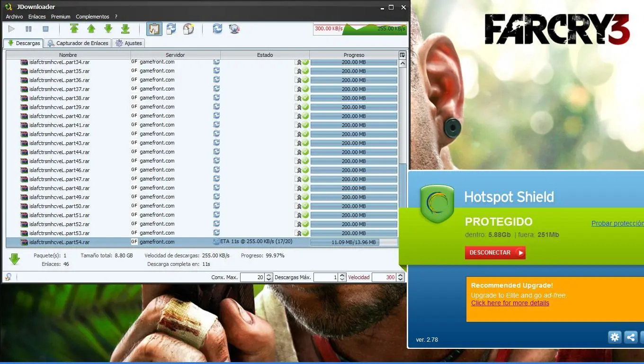Select the islafctrsmhcveL.part54.rar row
Screen dimensions: 644x364
pyautogui.click(x=202, y=242)
